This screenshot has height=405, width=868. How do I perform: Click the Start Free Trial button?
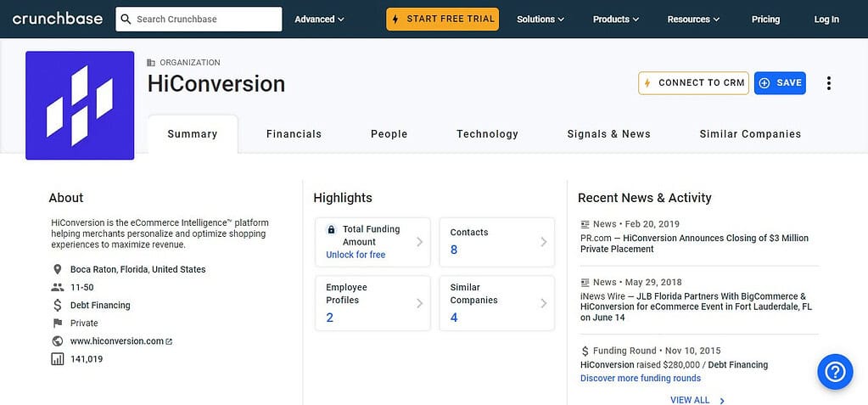[x=442, y=19]
